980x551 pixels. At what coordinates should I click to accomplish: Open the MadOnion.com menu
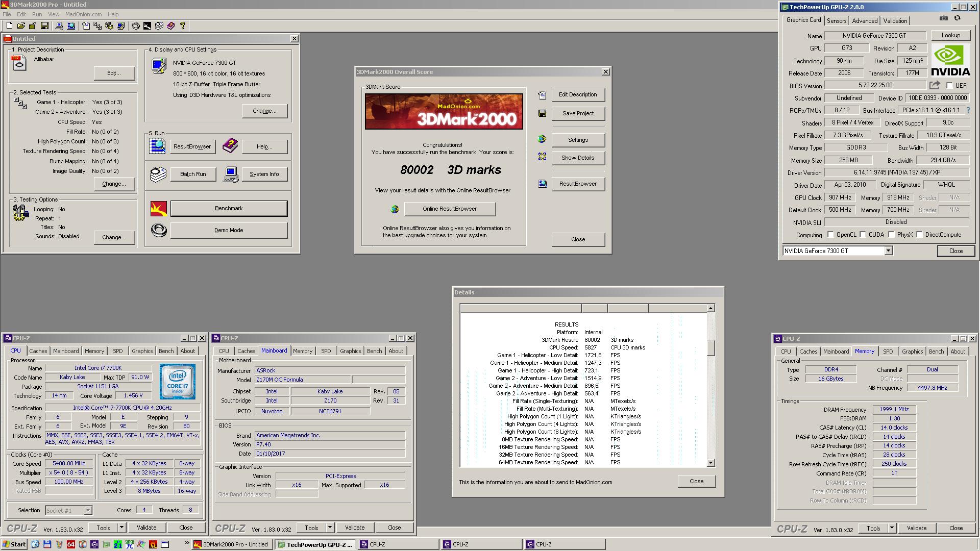83,14
